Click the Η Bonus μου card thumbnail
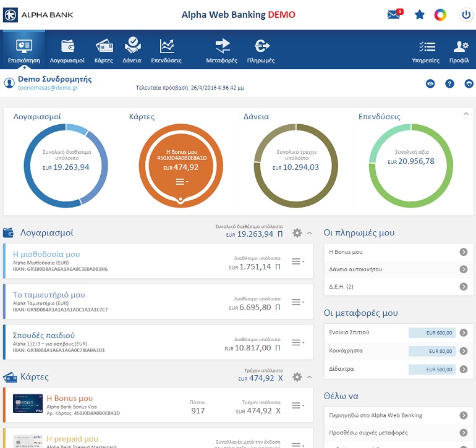Viewport: 476px width, 448px height. (x=27, y=404)
